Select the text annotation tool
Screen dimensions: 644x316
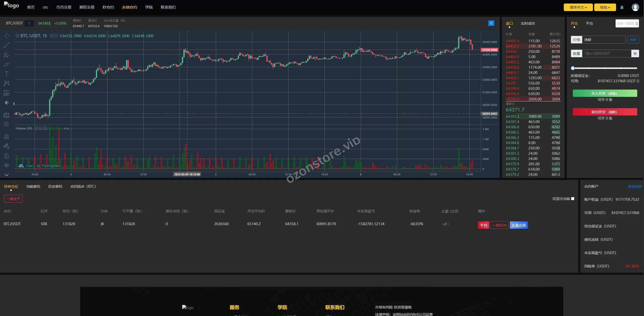pos(7,74)
